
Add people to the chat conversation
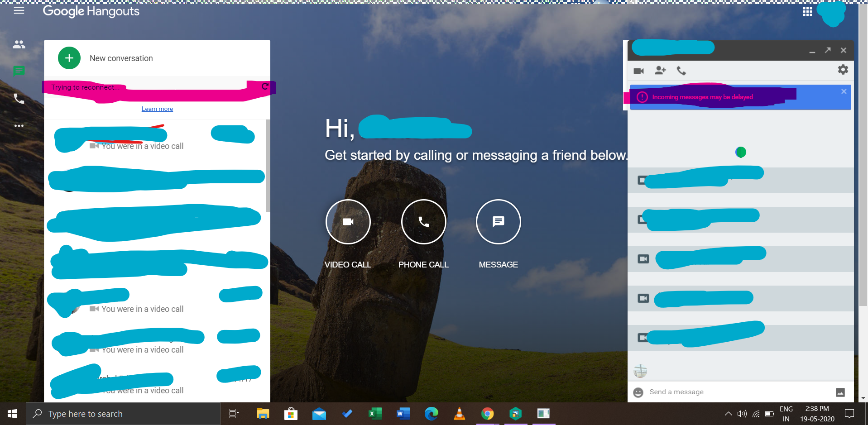point(661,71)
